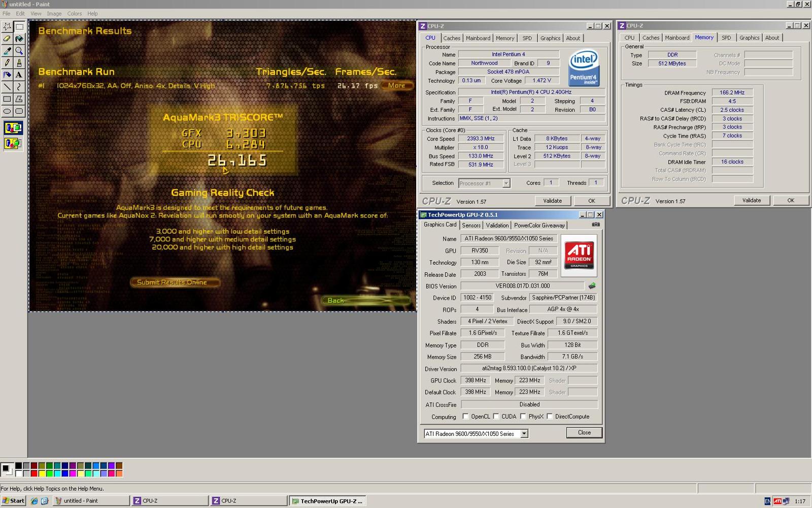Open the PowerColor Giveaway tab in GPU-Z
Screen dimensions: 812x508
(x=539, y=225)
